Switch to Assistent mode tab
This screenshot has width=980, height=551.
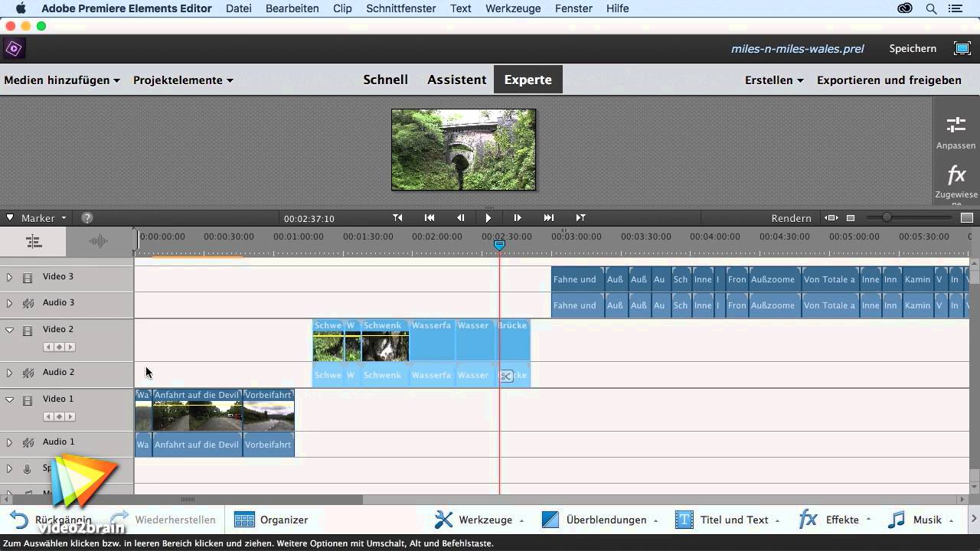point(457,80)
